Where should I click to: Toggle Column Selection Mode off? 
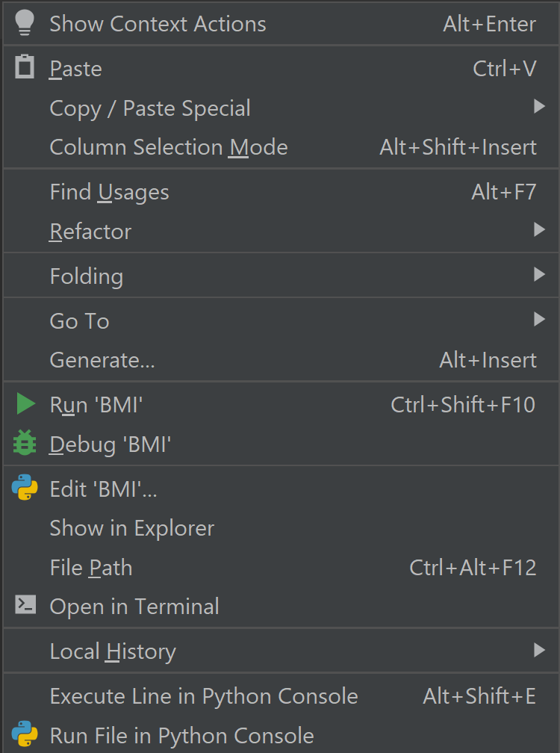point(168,147)
